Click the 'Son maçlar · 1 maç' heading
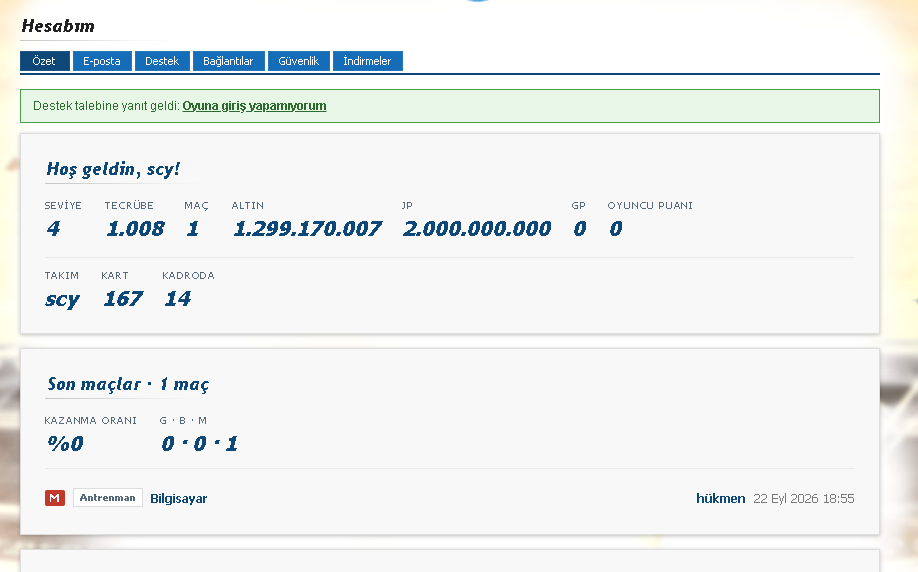The width and height of the screenshot is (918, 572). pos(128,384)
